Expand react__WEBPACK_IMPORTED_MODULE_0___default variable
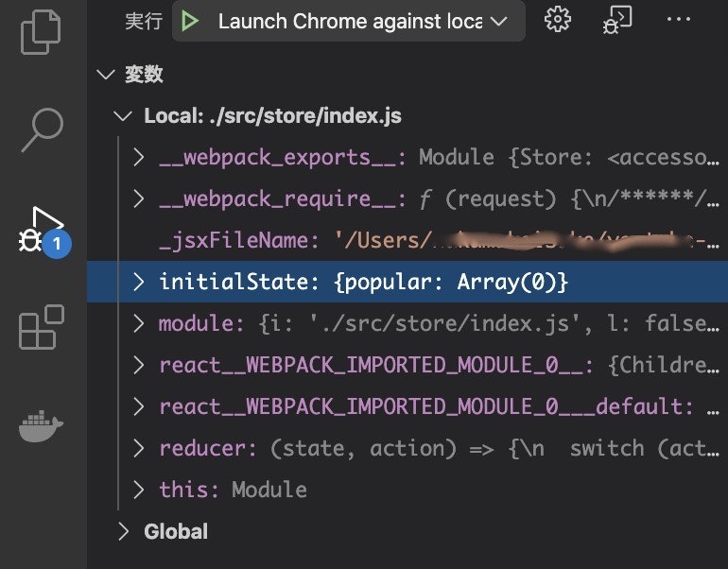The height and width of the screenshot is (569, 728). pos(138,406)
